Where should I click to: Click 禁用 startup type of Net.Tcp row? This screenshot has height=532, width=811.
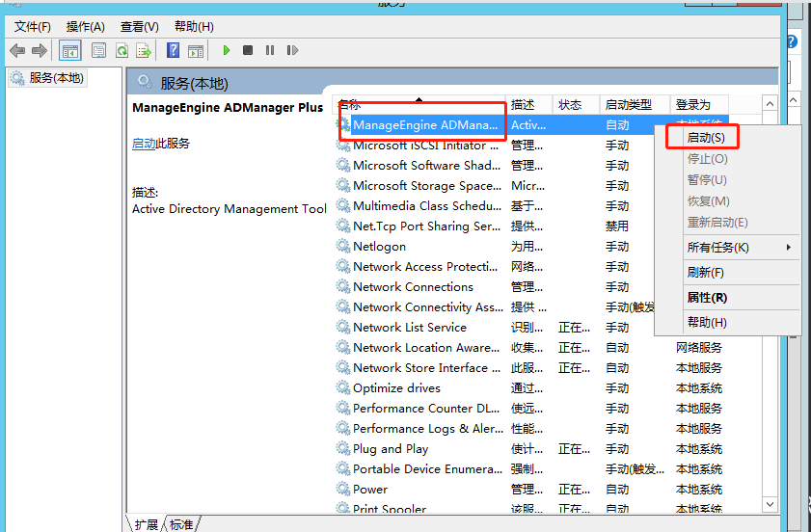(617, 226)
